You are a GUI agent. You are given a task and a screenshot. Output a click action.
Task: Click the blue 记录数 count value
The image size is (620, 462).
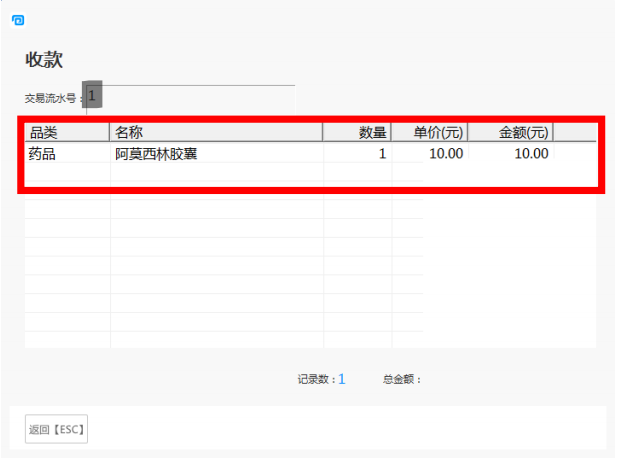(x=341, y=379)
